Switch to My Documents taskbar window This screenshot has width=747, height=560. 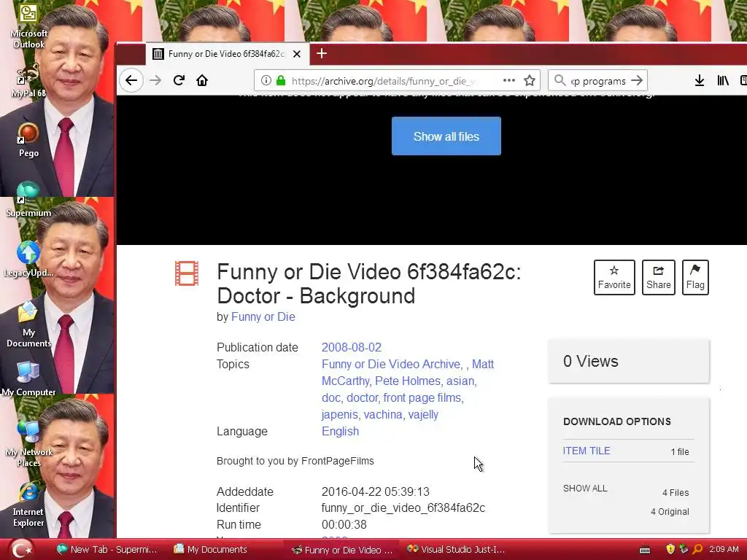click(210, 550)
